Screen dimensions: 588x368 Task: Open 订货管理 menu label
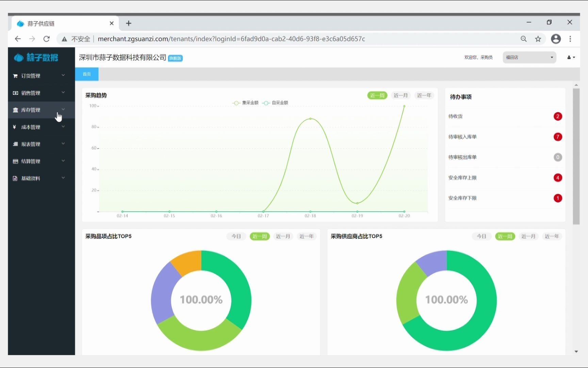31,76
